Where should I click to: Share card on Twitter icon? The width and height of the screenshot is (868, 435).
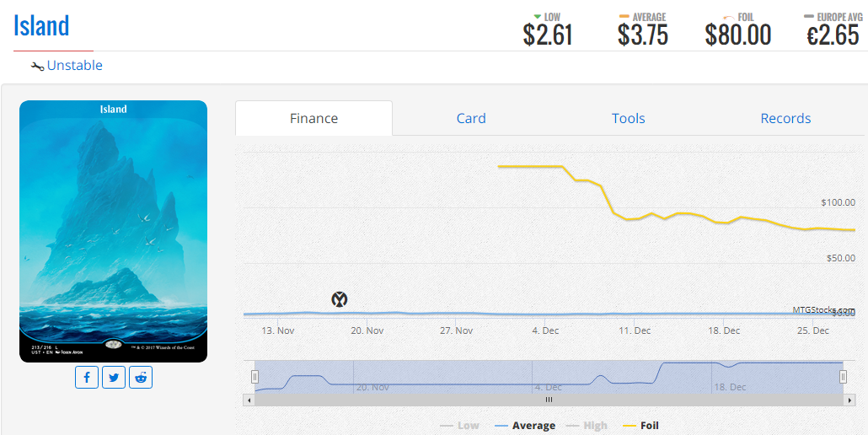[x=114, y=378]
